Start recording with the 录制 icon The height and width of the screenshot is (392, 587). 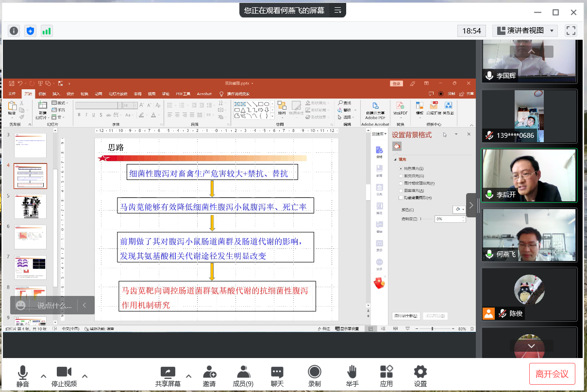(x=314, y=376)
